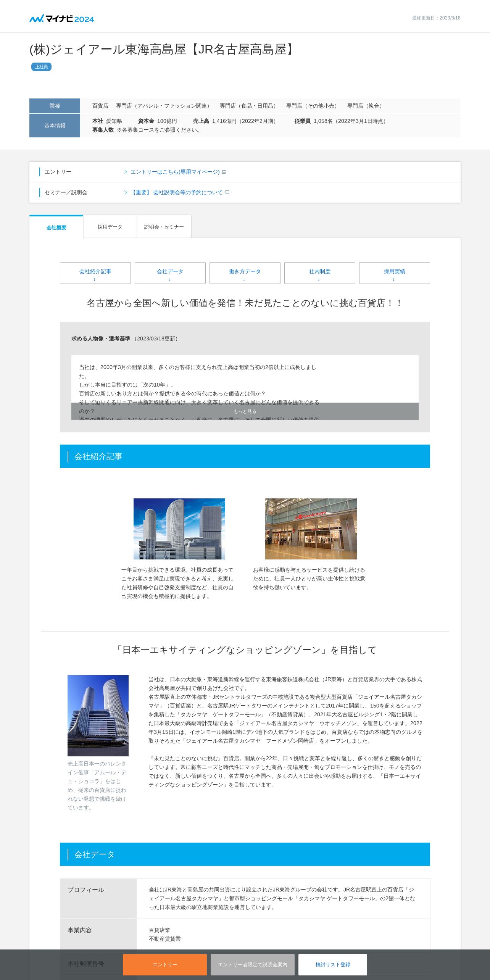Screen dimensions: 490x980
Task: Click 専門店（複合） text
Action: tap(366, 106)
